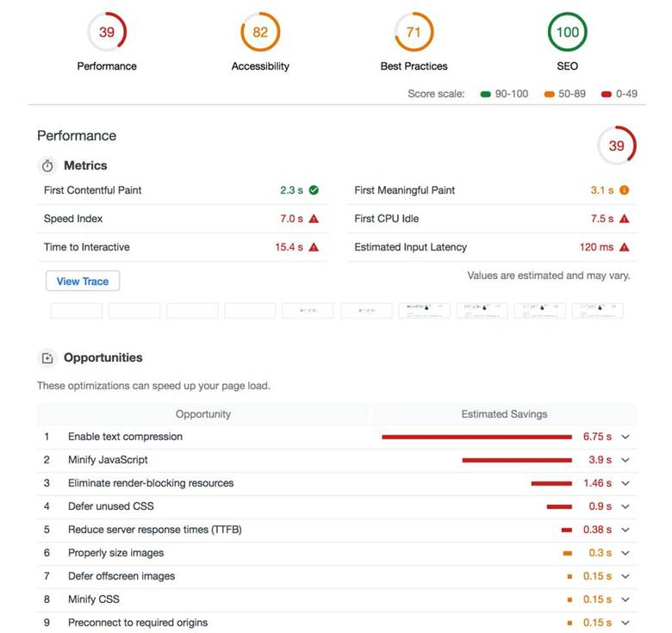
Task: Click the Defer unused CSS text
Action: pyautogui.click(x=111, y=506)
